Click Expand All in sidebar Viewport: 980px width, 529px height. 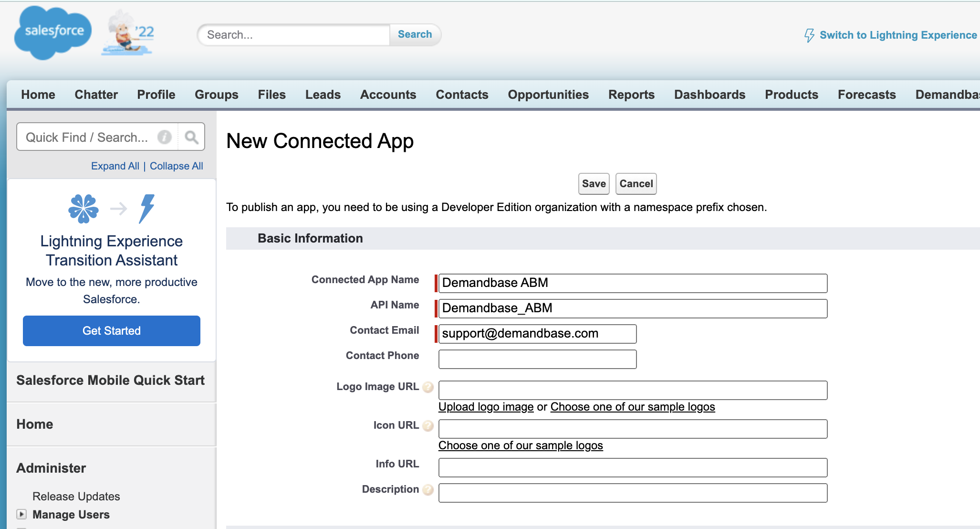click(115, 166)
